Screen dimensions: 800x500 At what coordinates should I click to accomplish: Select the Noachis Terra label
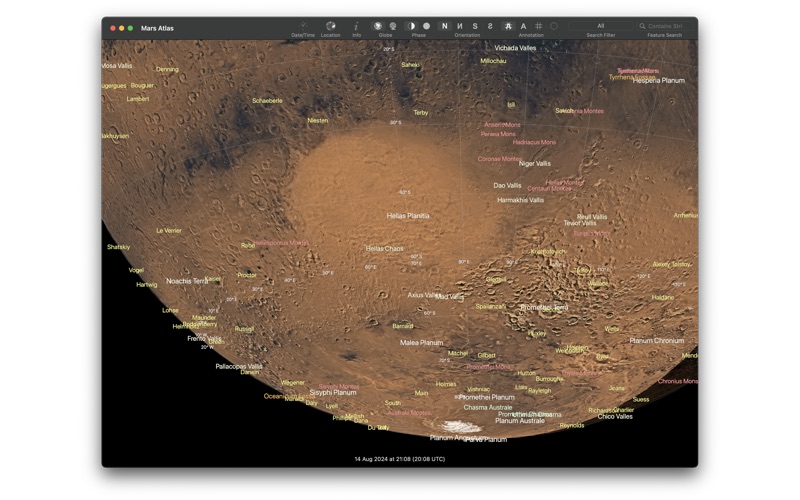pyautogui.click(x=187, y=281)
